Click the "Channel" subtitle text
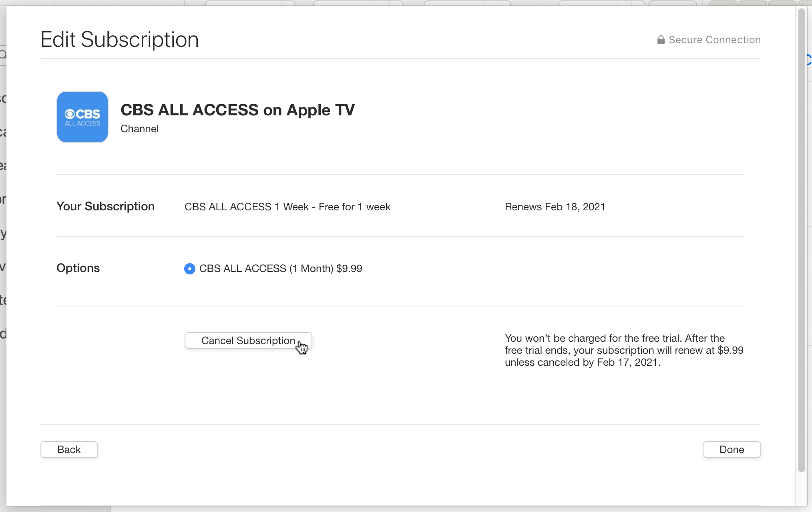The height and width of the screenshot is (512, 812). (139, 129)
